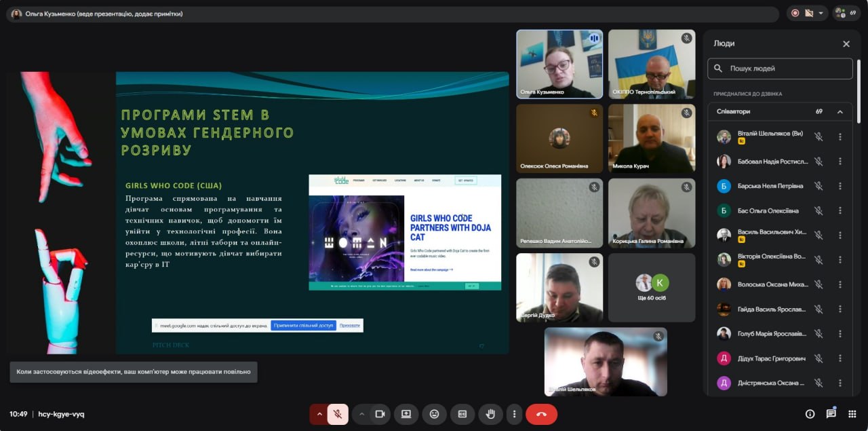The image size is (868, 431).
Task: Open the activities grid icon
Action: [x=852, y=414]
